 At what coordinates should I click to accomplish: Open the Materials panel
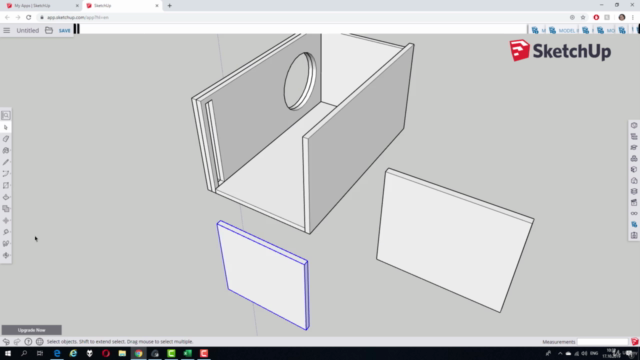point(634,169)
